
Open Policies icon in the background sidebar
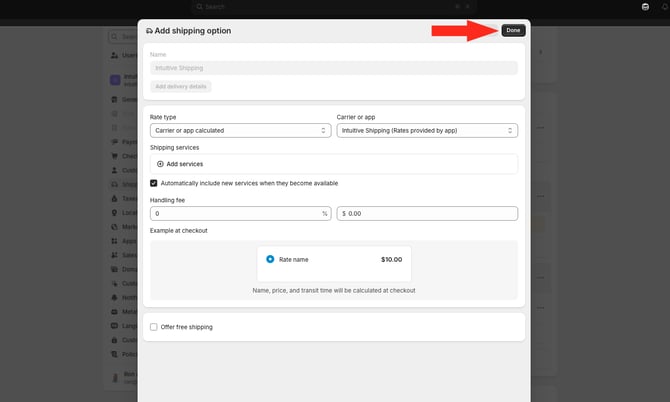tap(114, 354)
